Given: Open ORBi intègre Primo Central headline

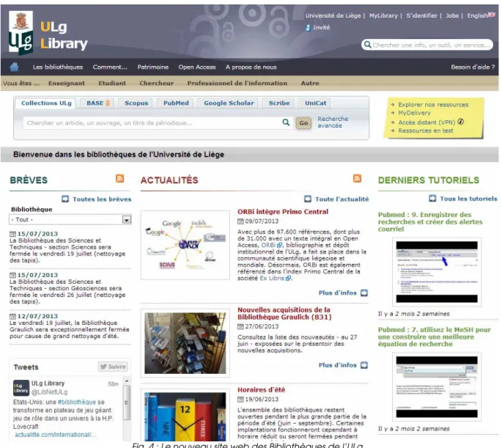Looking at the screenshot, I should (283, 212).
